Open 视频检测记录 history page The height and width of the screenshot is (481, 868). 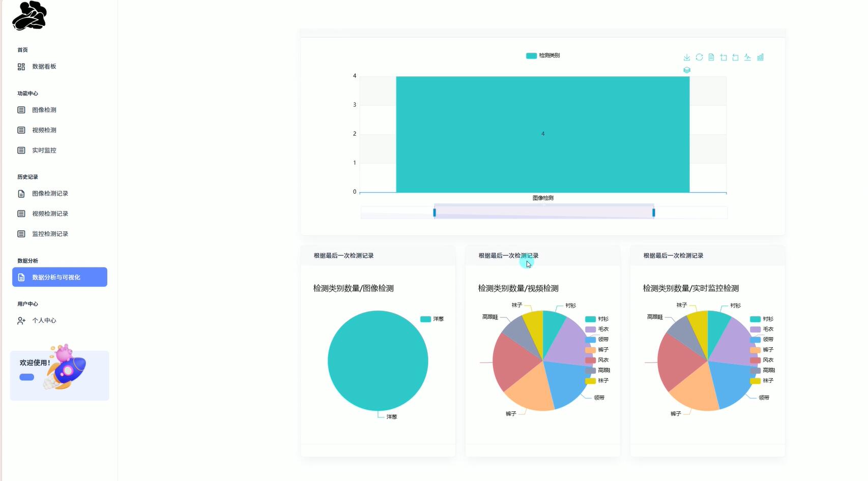(50, 214)
